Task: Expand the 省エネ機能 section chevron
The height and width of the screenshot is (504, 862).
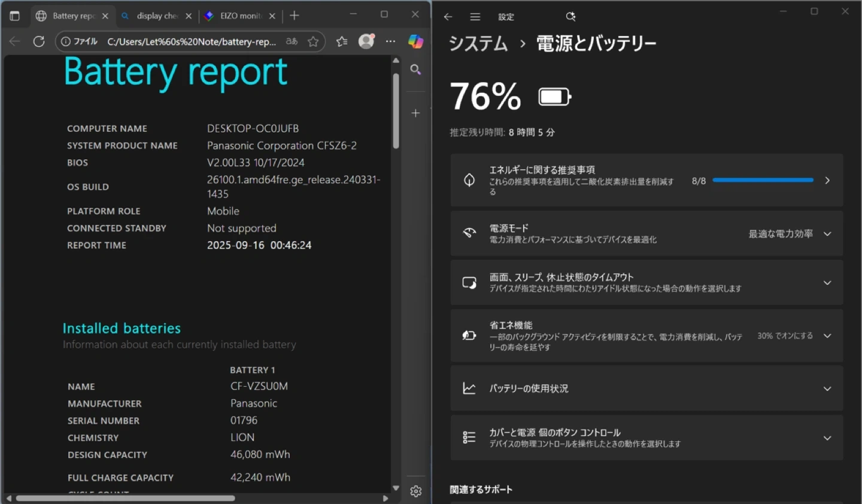Action: [827, 336]
